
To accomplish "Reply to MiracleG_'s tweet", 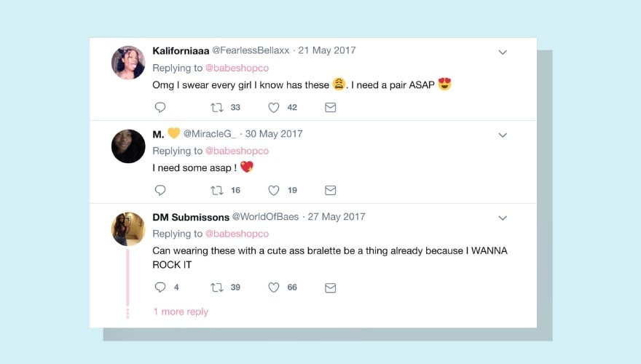I will point(160,191).
